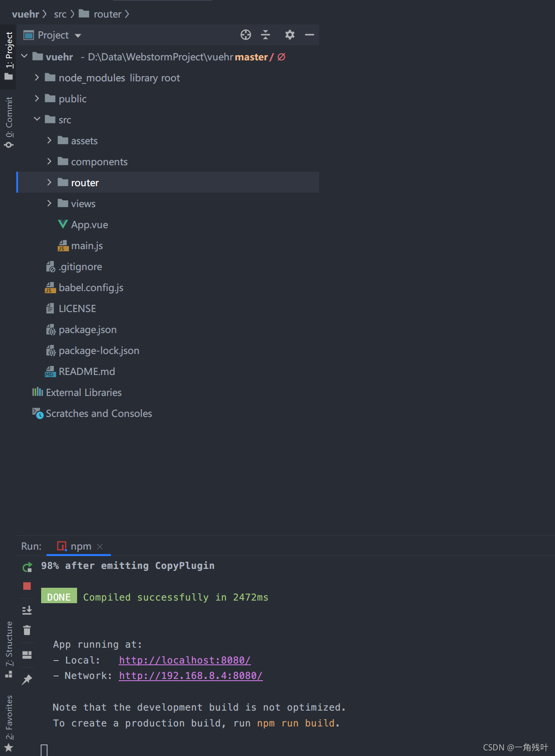The height and width of the screenshot is (756, 555).
Task: Click the 'Run:' panel label
Action: pyautogui.click(x=31, y=546)
